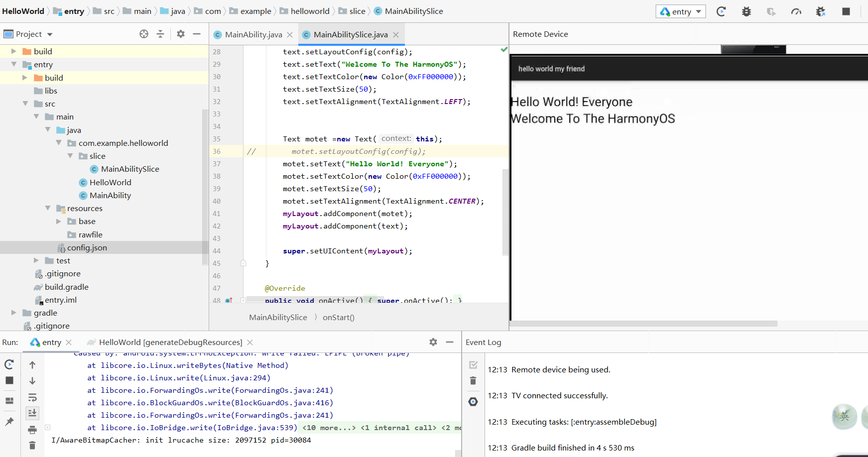Expand the test folder
Viewport: 868px width, 457px height.
[x=36, y=260]
